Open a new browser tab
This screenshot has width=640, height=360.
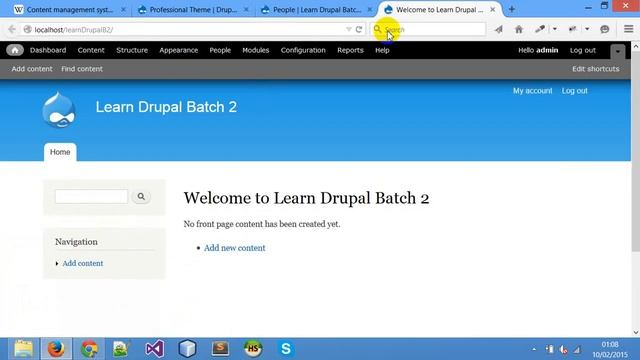pos(511,9)
